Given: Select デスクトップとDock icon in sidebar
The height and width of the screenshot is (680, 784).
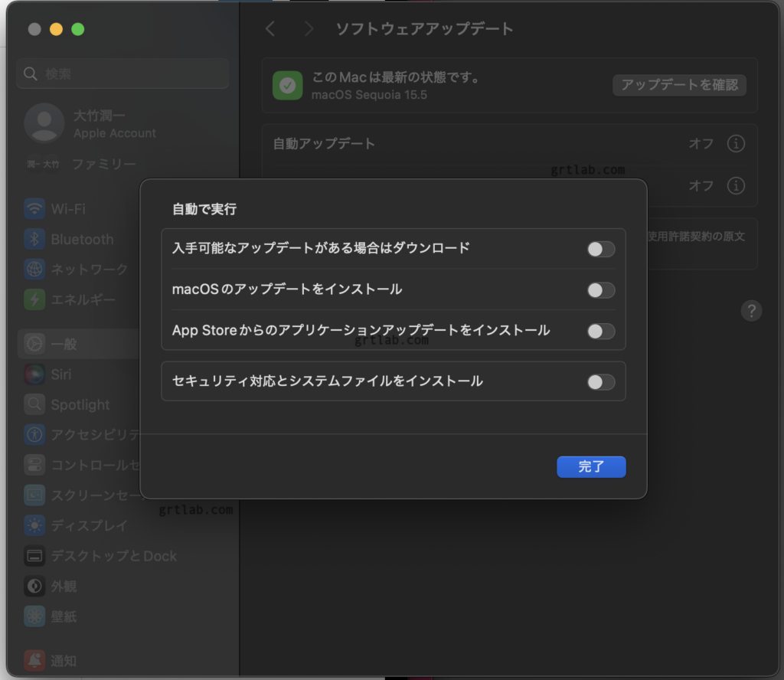Looking at the screenshot, I should 34,555.
